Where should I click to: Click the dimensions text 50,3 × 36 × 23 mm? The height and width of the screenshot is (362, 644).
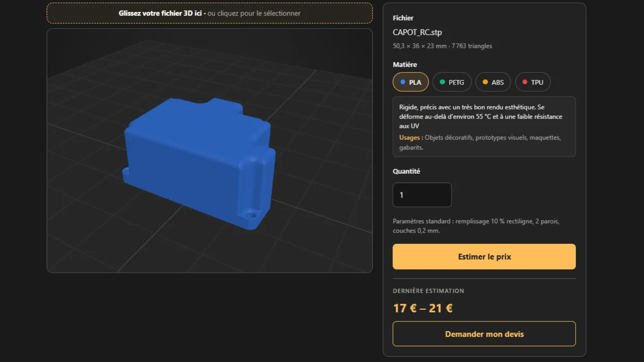coord(420,46)
